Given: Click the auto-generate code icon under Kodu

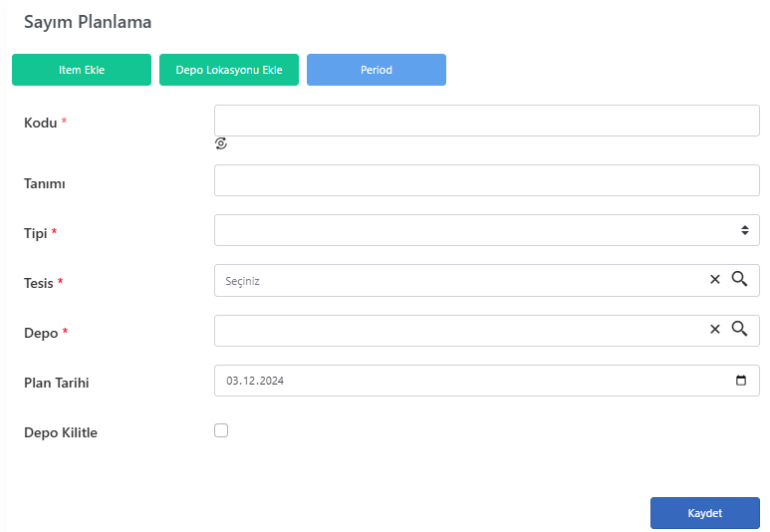Looking at the screenshot, I should pyautogui.click(x=221, y=143).
